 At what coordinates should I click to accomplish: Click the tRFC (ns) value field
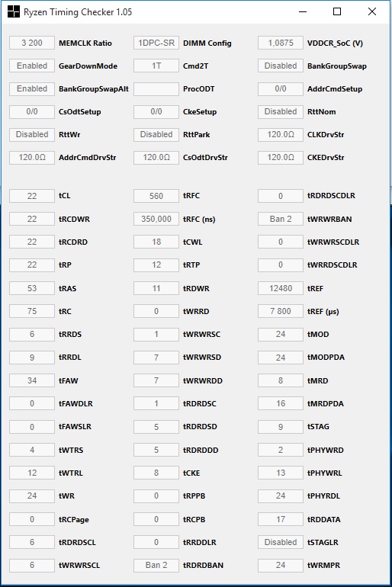[156, 219]
